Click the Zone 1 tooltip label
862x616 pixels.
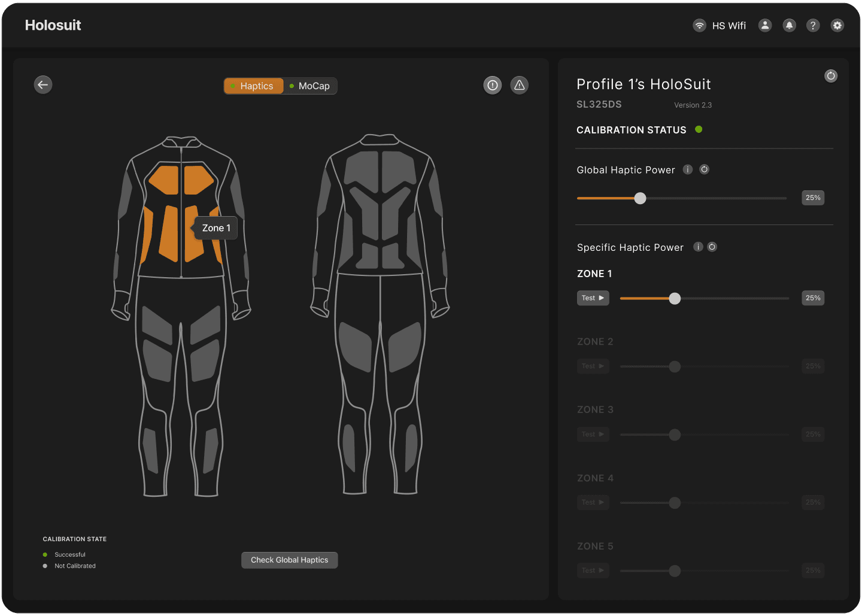click(215, 228)
